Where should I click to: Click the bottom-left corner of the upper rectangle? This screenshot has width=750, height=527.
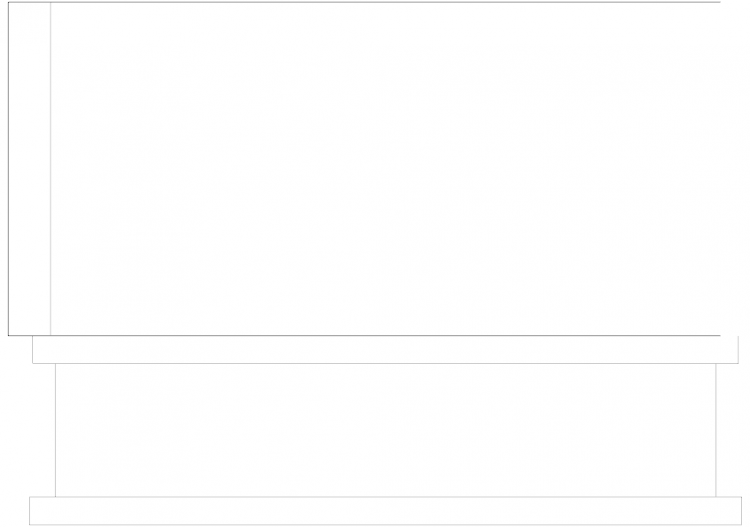click(x=8, y=335)
